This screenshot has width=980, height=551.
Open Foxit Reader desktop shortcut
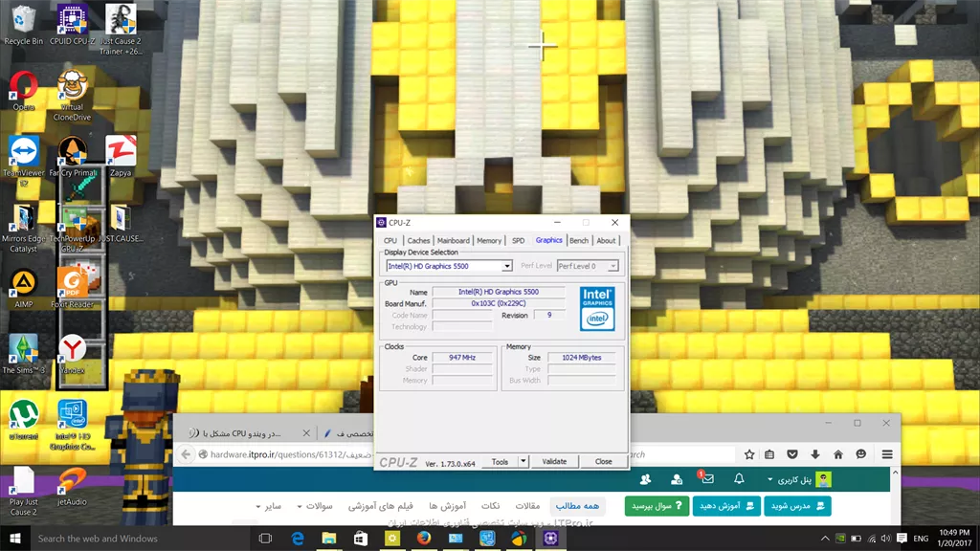72,289
